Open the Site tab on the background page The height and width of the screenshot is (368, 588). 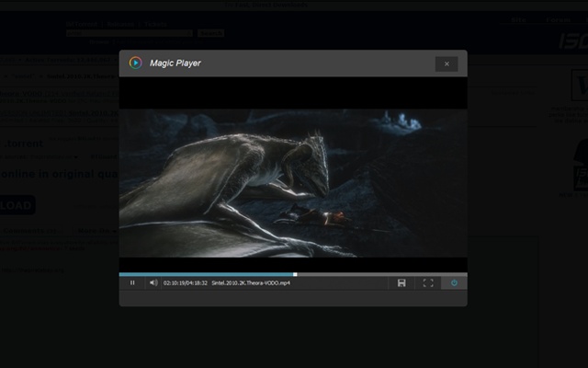tap(518, 20)
